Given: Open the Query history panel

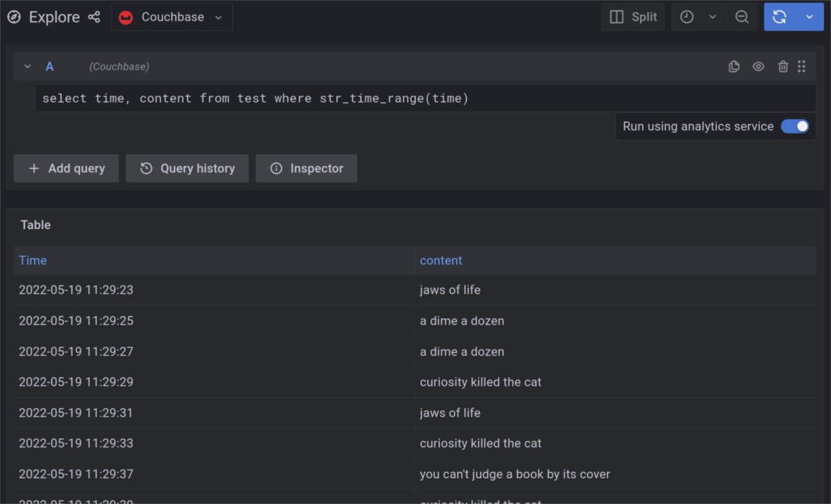Looking at the screenshot, I should point(187,169).
